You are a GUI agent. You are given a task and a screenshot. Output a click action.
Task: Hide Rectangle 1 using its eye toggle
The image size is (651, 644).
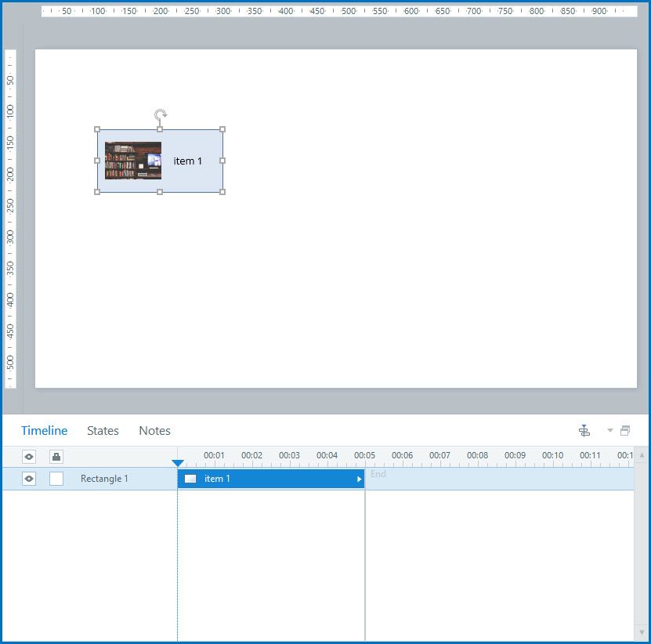click(29, 479)
